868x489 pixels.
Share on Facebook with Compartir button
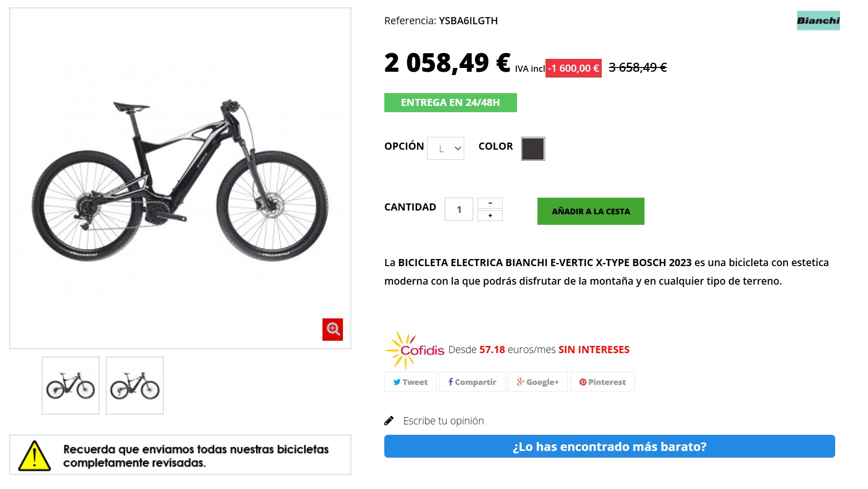point(472,382)
